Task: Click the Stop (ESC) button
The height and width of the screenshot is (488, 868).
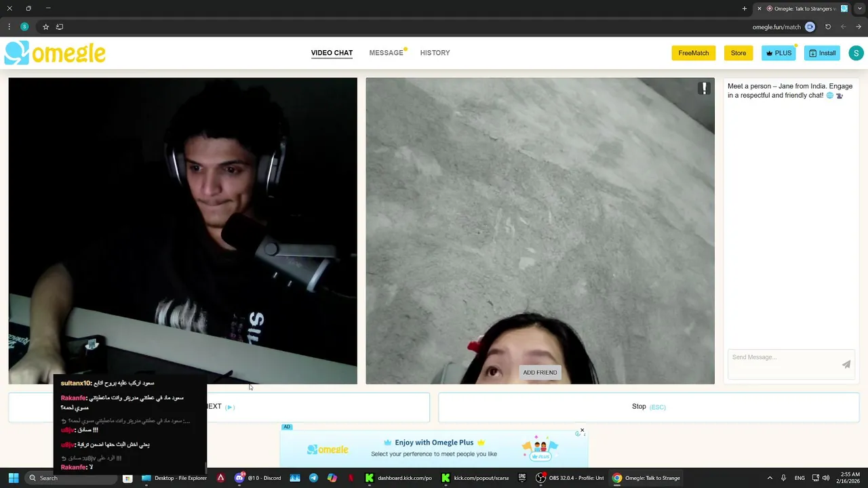Action: [x=648, y=407]
